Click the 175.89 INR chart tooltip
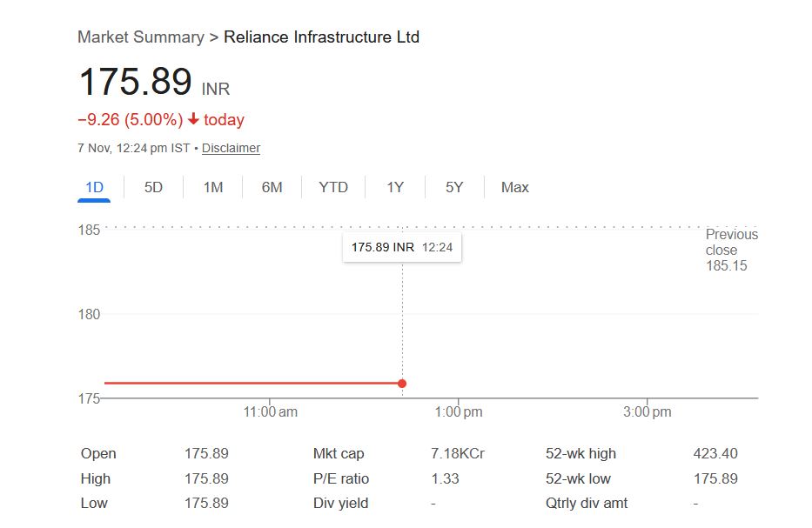This screenshot has width=812, height=528. click(x=402, y=247)
